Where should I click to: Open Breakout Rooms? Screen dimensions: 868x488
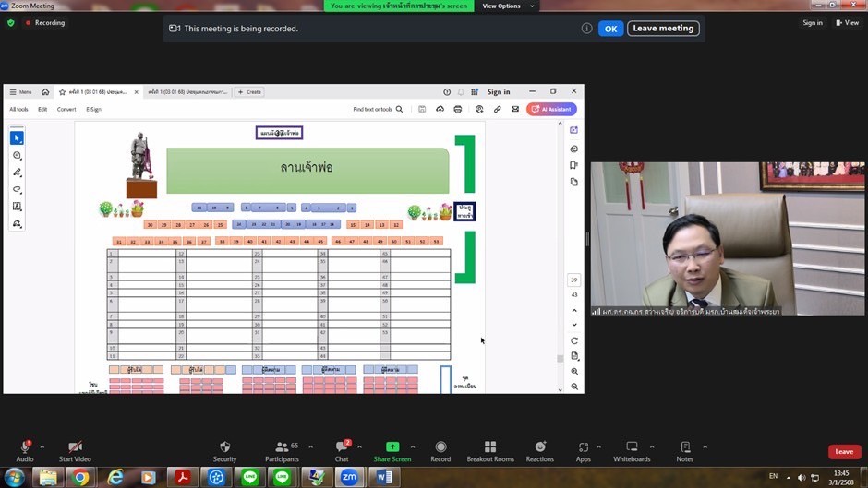(x=490, y=451)
